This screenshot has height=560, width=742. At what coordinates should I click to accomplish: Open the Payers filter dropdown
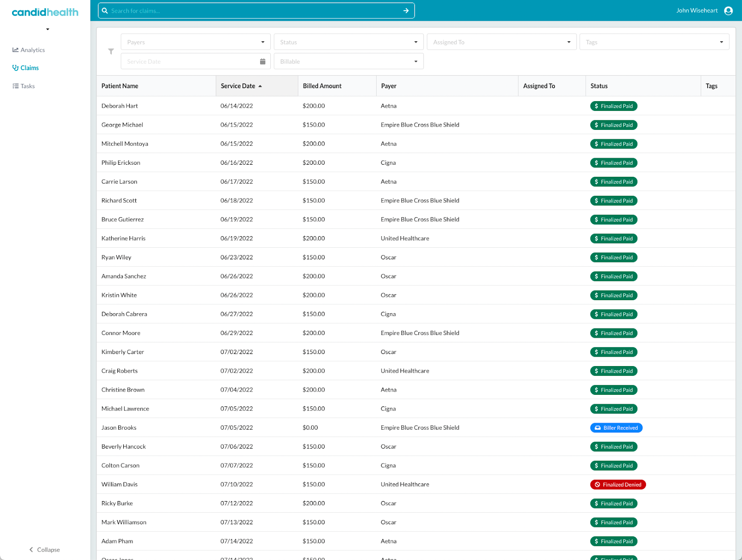tap(196, 42)
